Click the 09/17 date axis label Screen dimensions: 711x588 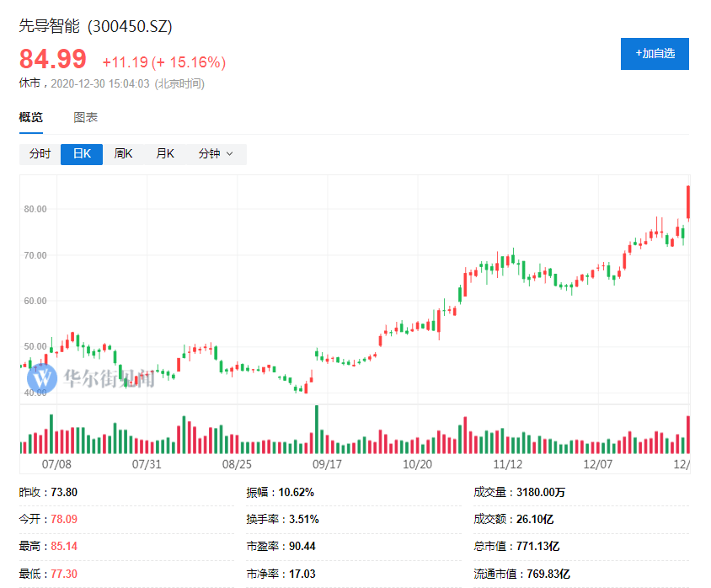point(327,464)
